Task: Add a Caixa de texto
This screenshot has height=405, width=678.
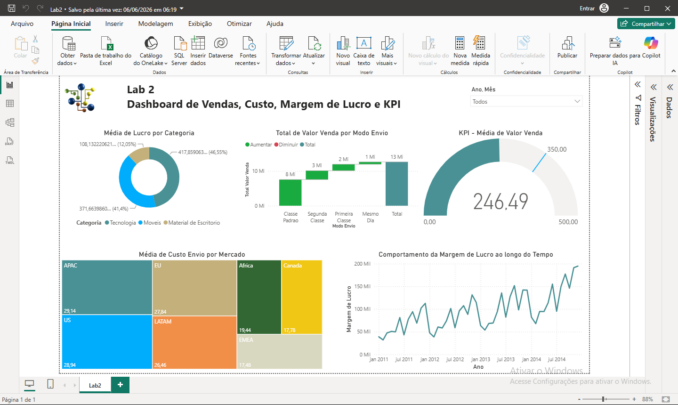Action: 364,43
